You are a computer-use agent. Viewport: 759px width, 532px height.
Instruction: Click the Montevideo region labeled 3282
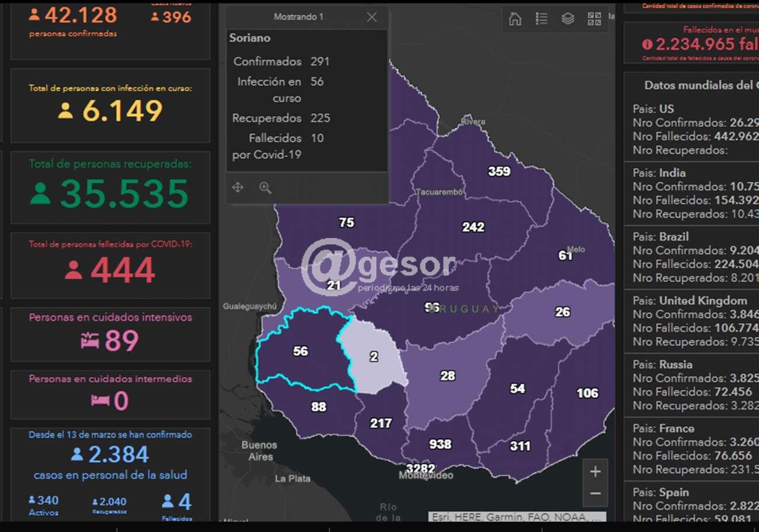coord(420,468)
